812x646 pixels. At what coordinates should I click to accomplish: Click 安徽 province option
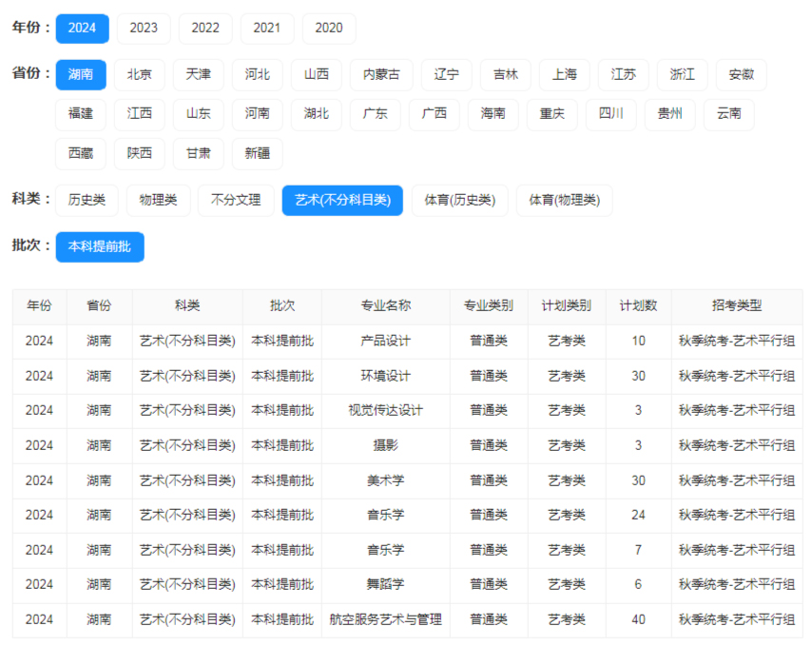(x=742, y=74)
